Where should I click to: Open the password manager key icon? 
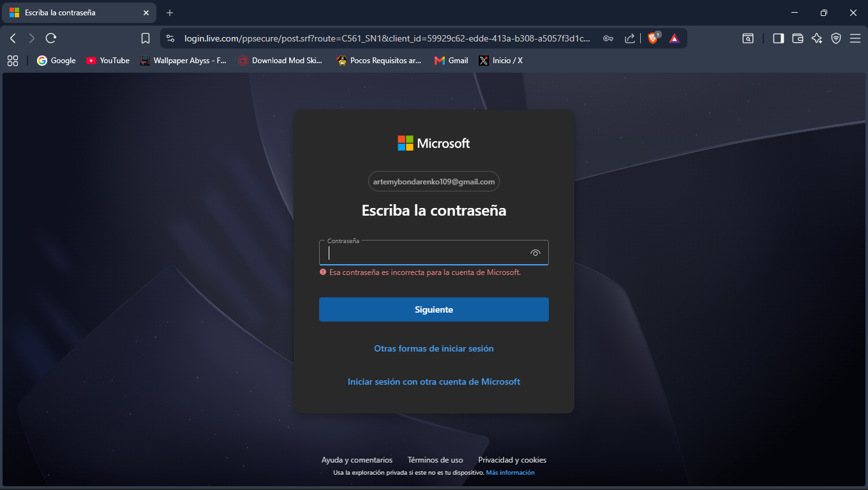[608, 38]
